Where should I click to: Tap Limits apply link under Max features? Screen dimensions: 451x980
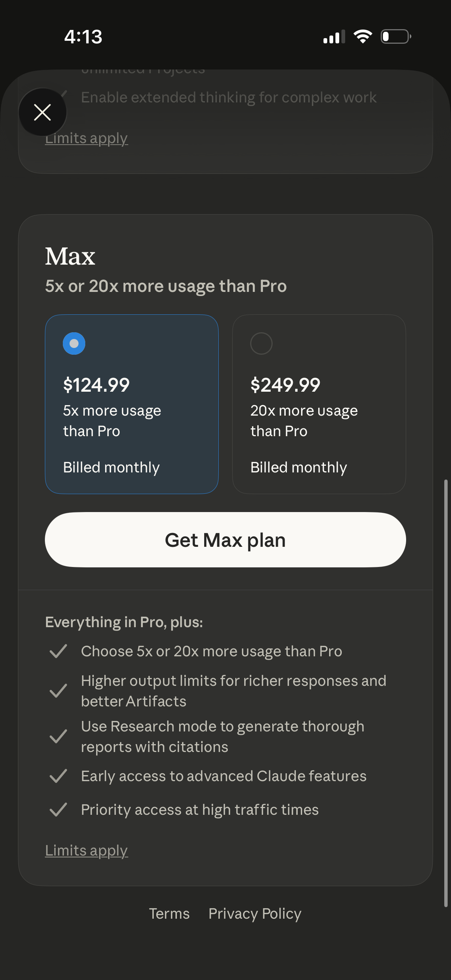[x=86, y=850]
